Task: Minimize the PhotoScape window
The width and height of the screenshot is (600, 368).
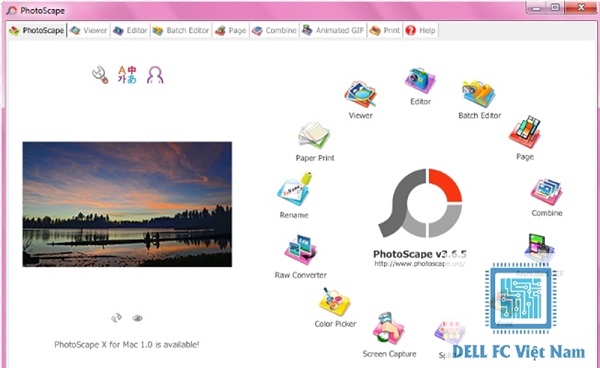Action: [x=536, y=8]
